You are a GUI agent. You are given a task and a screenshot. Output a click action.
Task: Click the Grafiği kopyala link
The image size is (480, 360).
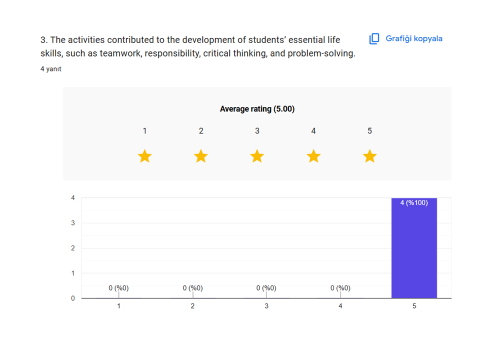(x=414, y=39)
